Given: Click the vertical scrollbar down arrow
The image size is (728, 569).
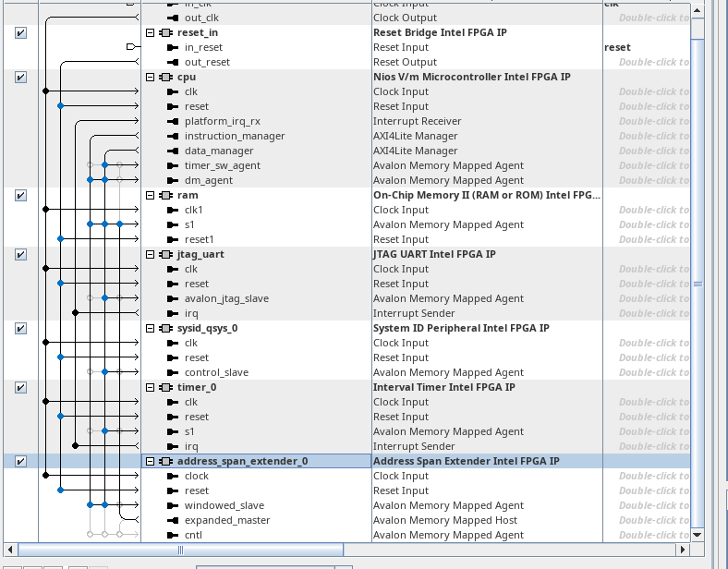Looking at the screenshot, I should [x=698, y=535].
